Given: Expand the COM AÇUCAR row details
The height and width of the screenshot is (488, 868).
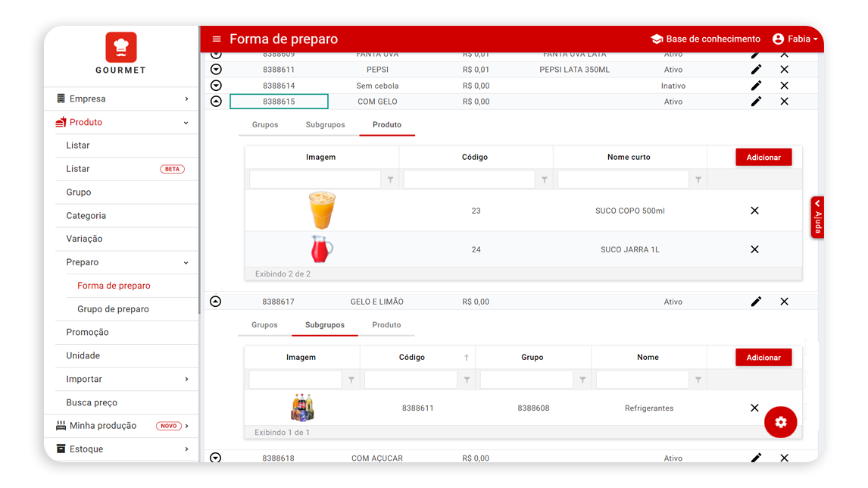Looking at the screenshot, I should click(215, 458).
